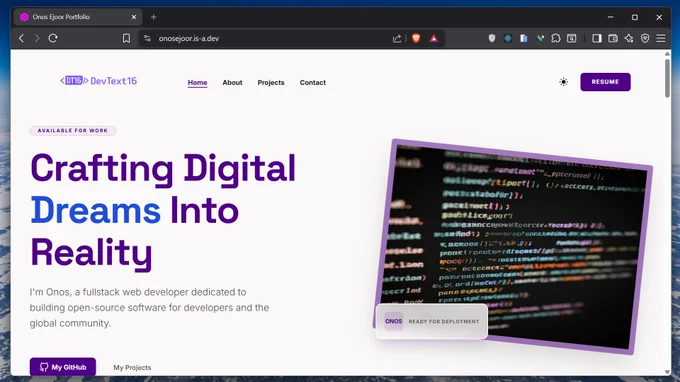This screenshot has width=680, height=382.
Task: Minimize the browser window
Action: [x=610, y=17]
